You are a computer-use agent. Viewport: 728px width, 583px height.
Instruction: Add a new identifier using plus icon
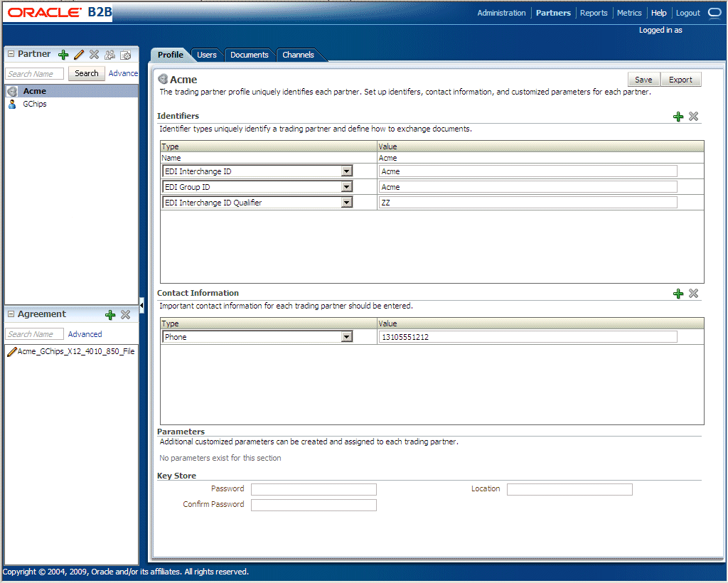(678, 117)
